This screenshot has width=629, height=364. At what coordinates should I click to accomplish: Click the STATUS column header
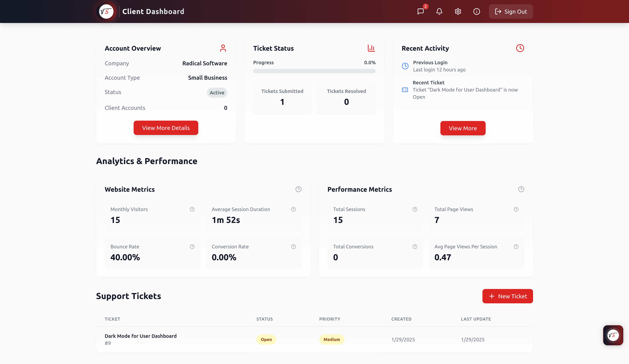pyautogui.click(x=264, y=319)
